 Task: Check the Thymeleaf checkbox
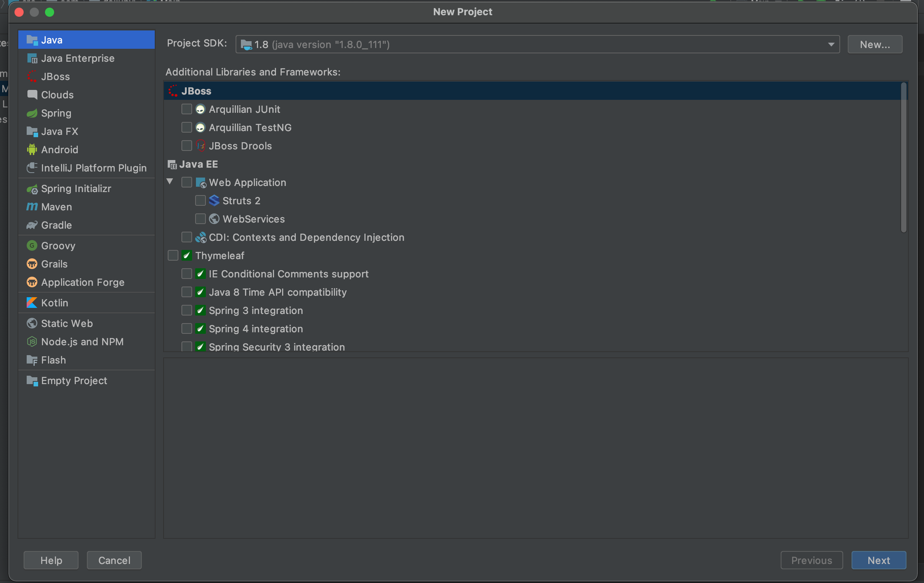173,255
